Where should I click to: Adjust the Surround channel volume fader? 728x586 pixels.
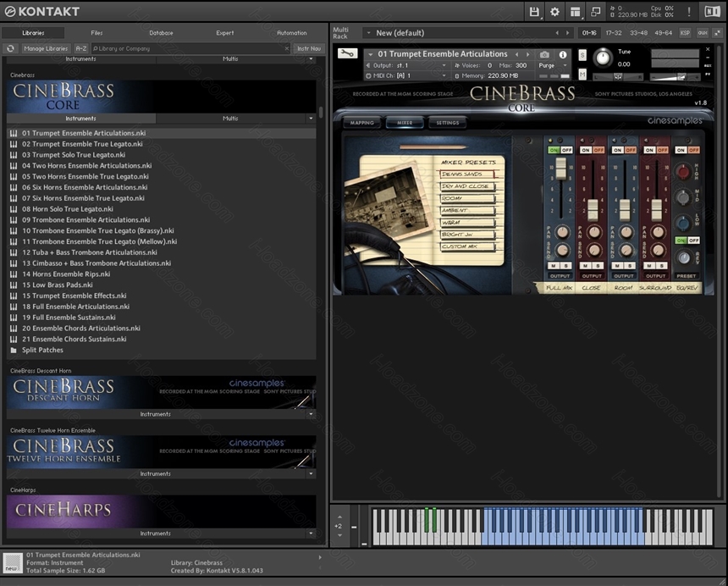[x=656, y=210]
